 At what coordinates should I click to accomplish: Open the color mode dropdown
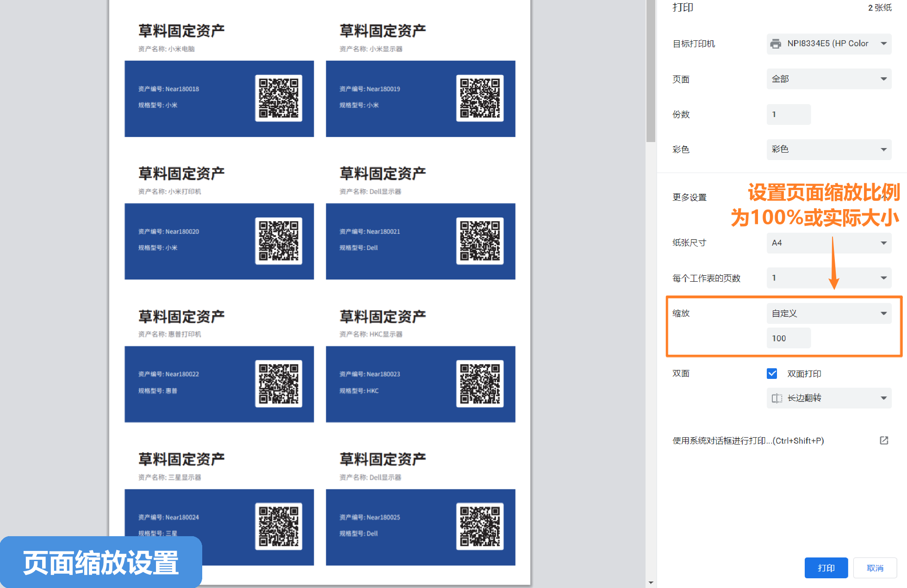coord(829,149)
